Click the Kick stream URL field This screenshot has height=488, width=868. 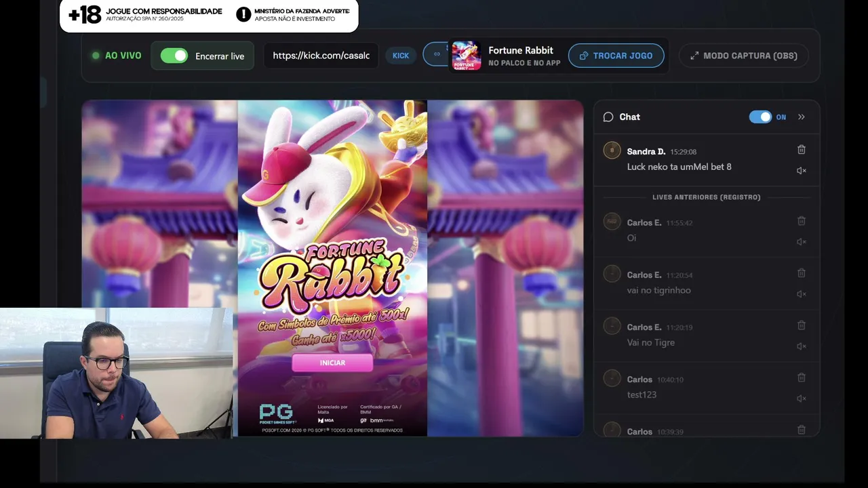click(x=321, y=56)
